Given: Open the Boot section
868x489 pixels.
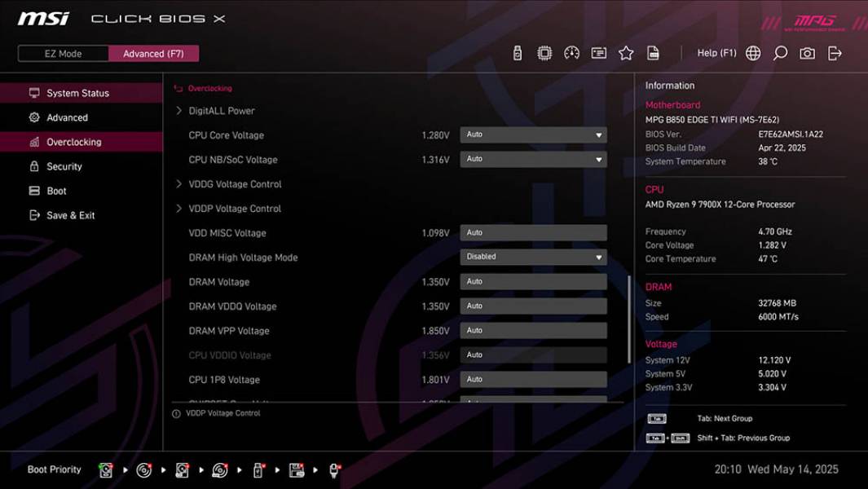Looking at the screenshot, I should click(x=82, y=191).
